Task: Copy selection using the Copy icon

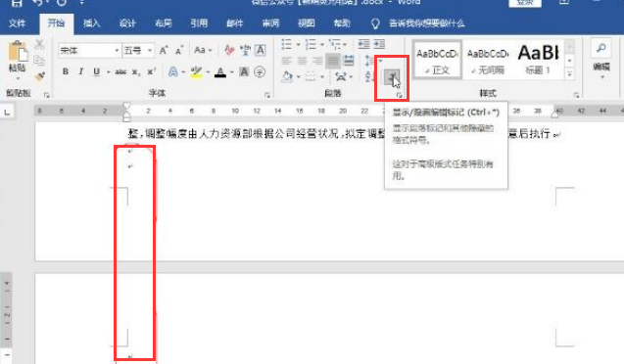Action: (x=39, y=60)
